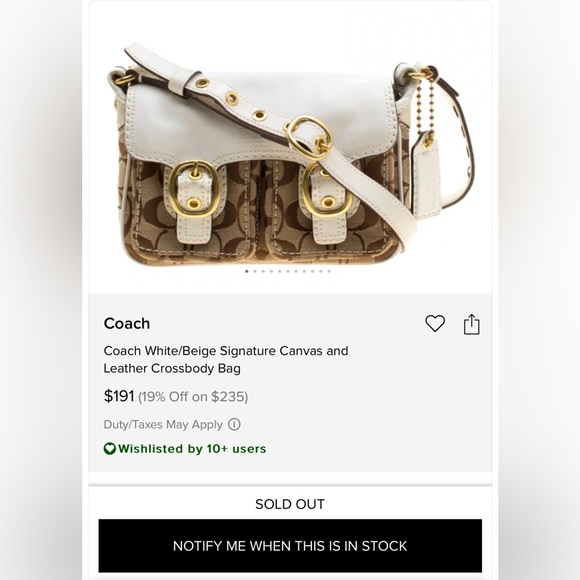Choose the fourth carousel dot
Image resolution: width=580 pixels, height=580 pixels.
click(x=271, y=271)
